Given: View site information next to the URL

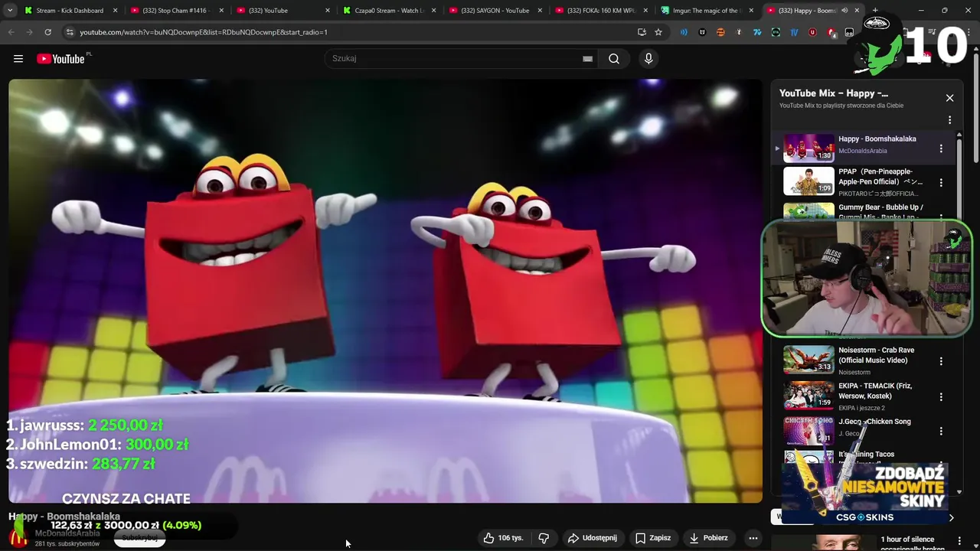Looking at the screenshot, I should 70,32.
